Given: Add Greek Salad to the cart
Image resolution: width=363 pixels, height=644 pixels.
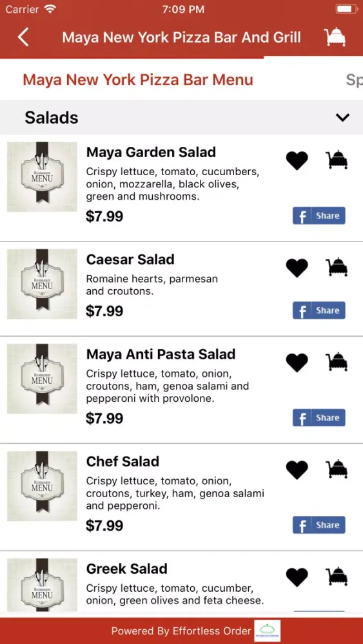Looking at the screenshot, I should click(x=337, y=576).
